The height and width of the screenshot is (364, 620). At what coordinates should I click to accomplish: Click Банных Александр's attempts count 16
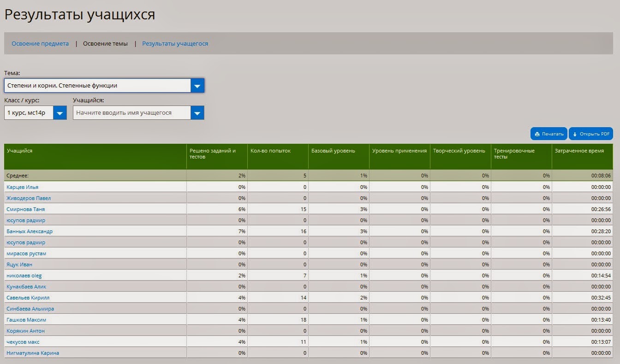coord(304,231)
